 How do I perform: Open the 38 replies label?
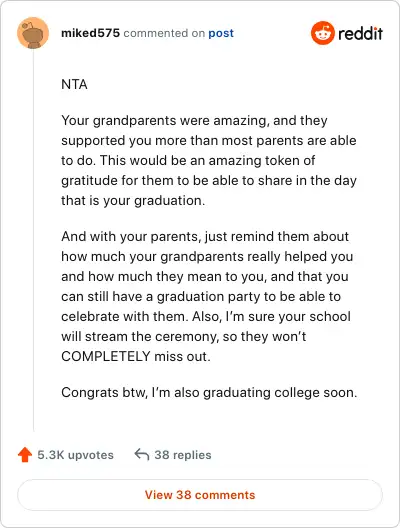183,455
